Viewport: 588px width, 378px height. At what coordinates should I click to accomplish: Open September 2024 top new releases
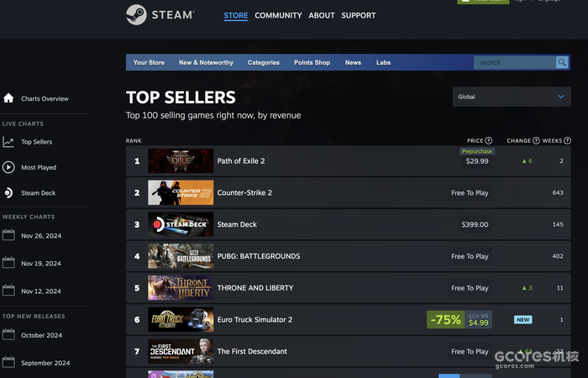[45, 363]
